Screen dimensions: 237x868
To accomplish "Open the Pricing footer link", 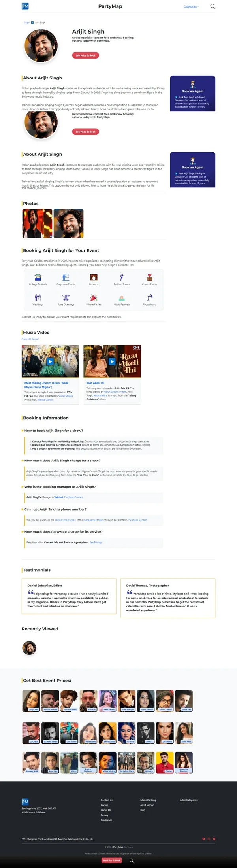I will (x=104, y=805).
